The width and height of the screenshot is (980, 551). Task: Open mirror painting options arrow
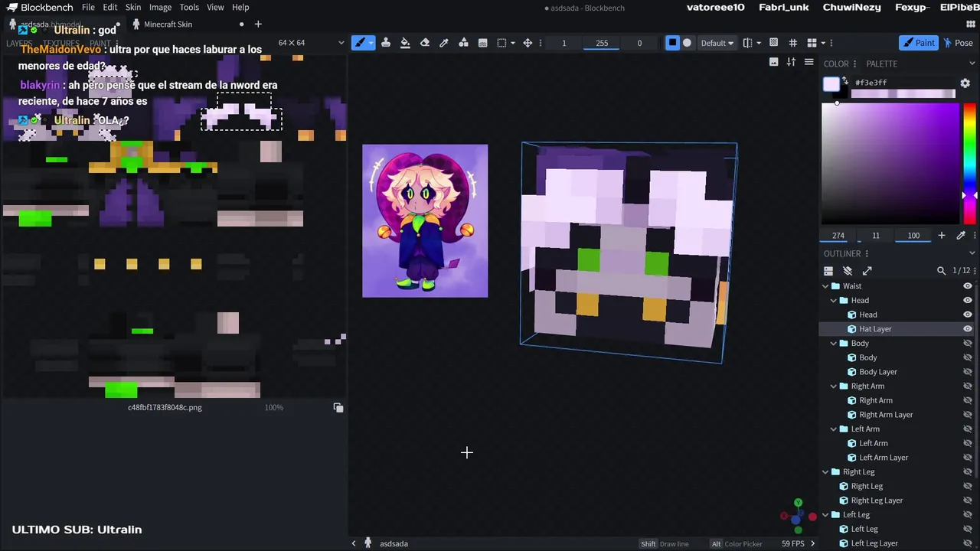[759, 43]
